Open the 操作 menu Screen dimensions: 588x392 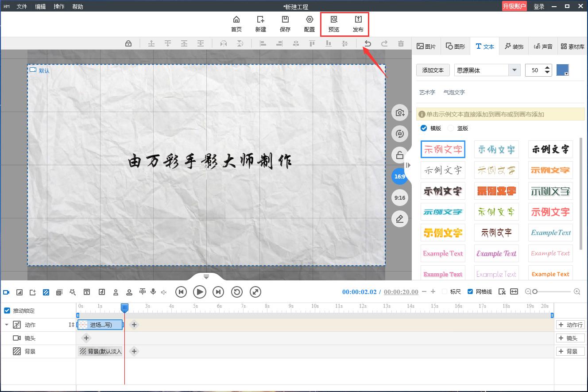tap(59, 7)
